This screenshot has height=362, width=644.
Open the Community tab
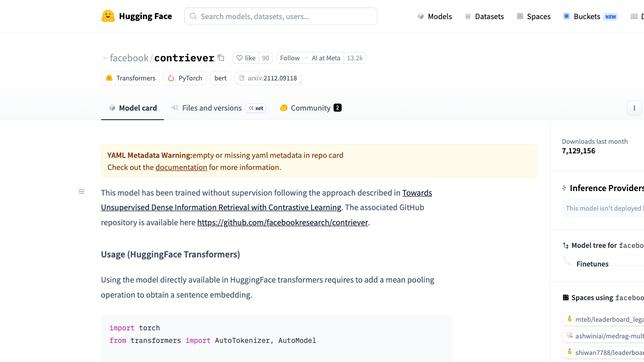(x=310, y=108)
